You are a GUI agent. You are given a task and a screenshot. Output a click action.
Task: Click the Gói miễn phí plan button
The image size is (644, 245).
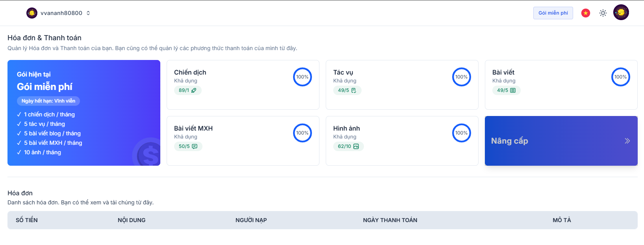tap(553, 13)
